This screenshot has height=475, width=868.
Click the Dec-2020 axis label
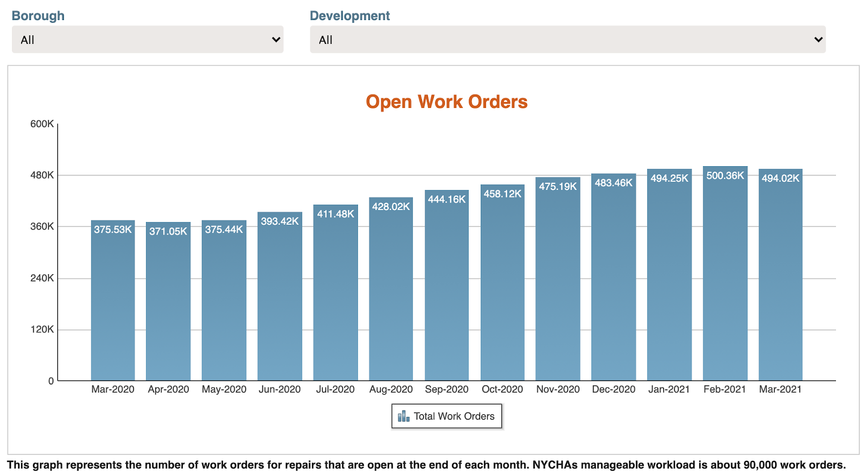click(x=614, y=389)
